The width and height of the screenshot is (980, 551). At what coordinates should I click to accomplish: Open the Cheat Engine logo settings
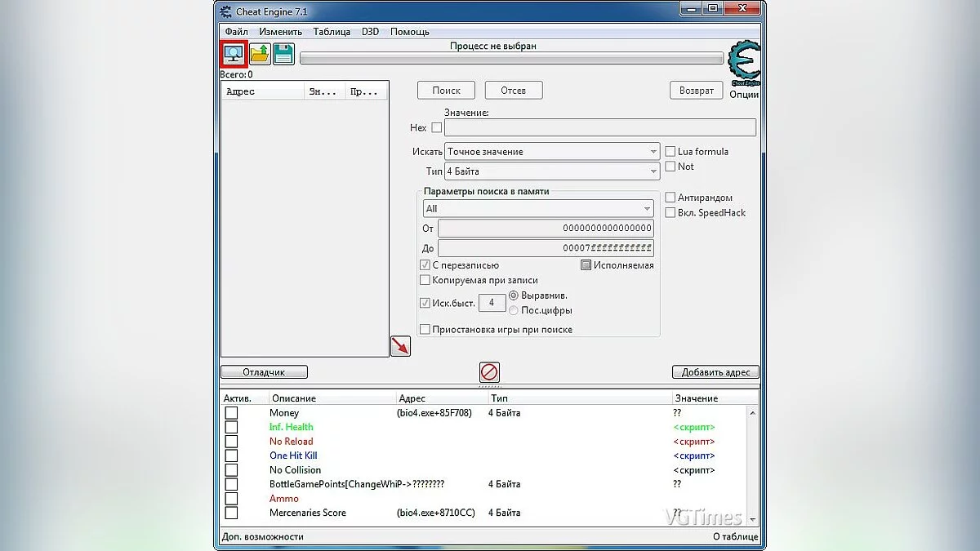point(743,64)
